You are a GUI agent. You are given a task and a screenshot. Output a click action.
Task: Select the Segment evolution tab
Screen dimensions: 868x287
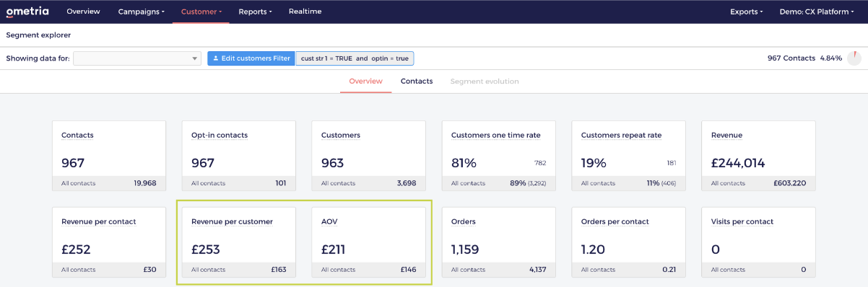tap(485, 81)
